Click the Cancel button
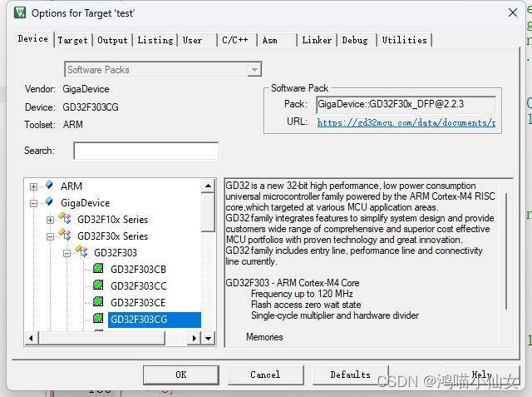532x397 pixels. [x=265, y=375]
